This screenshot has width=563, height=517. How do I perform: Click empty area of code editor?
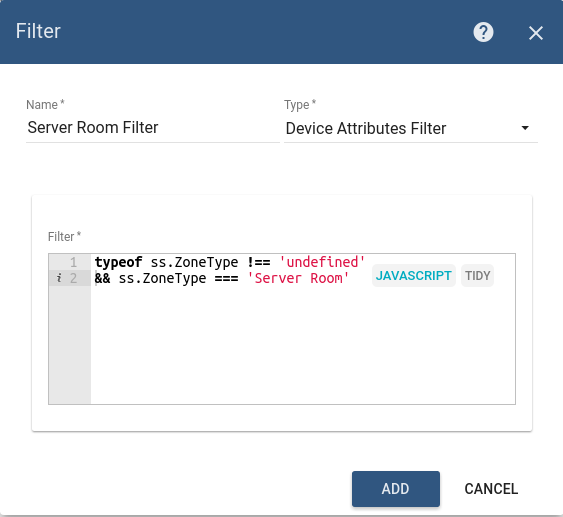pyautogui.click(x=303, y=345)
